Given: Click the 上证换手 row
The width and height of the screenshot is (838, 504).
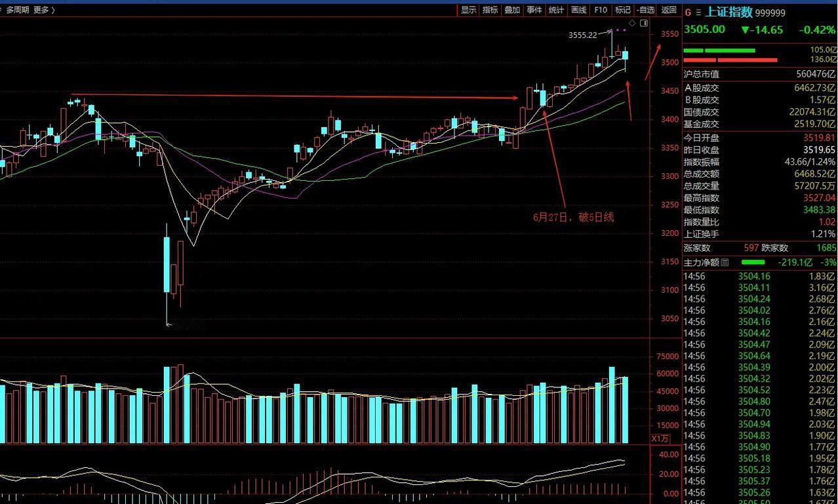Looking at the screenshot, I should pos(759,234).
